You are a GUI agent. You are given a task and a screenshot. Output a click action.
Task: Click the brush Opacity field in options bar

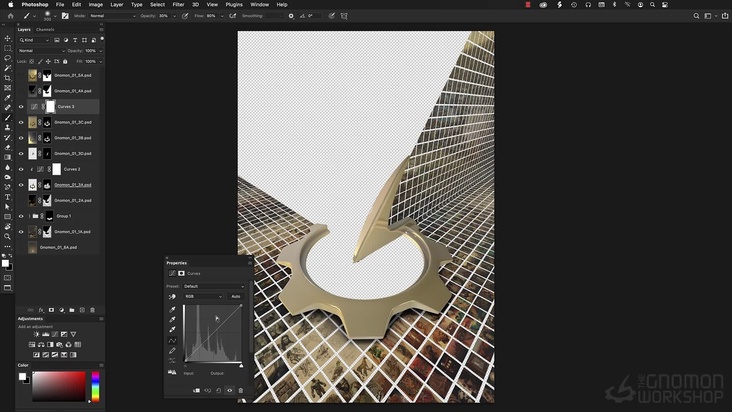point(164,16)
